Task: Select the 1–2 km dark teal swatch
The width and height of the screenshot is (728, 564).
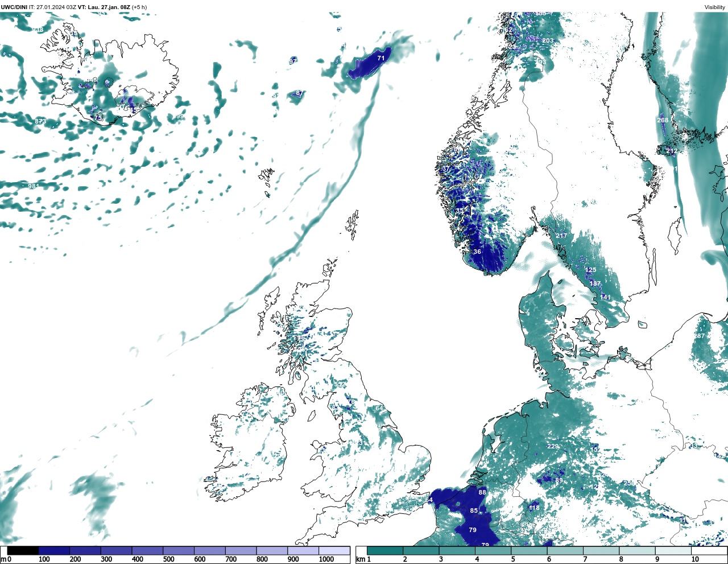Action: (x=385, y=550)
